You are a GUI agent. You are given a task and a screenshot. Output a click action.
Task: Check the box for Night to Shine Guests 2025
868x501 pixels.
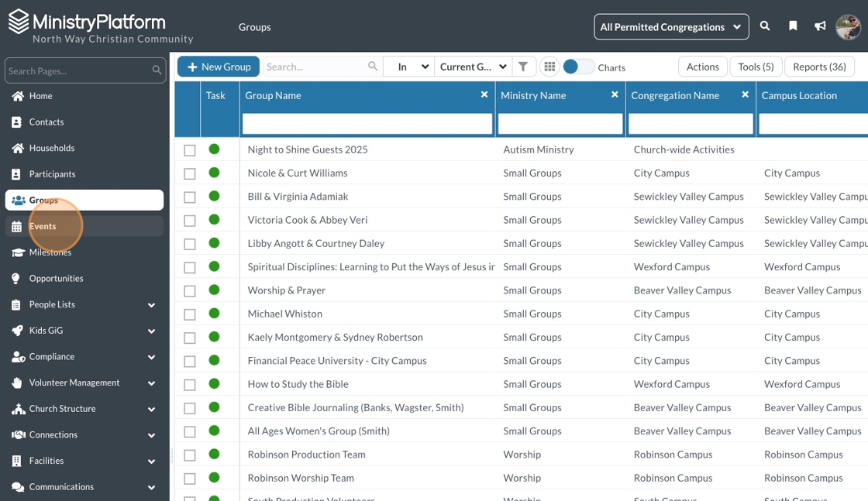pyautogui.click(x=190, y=150)
